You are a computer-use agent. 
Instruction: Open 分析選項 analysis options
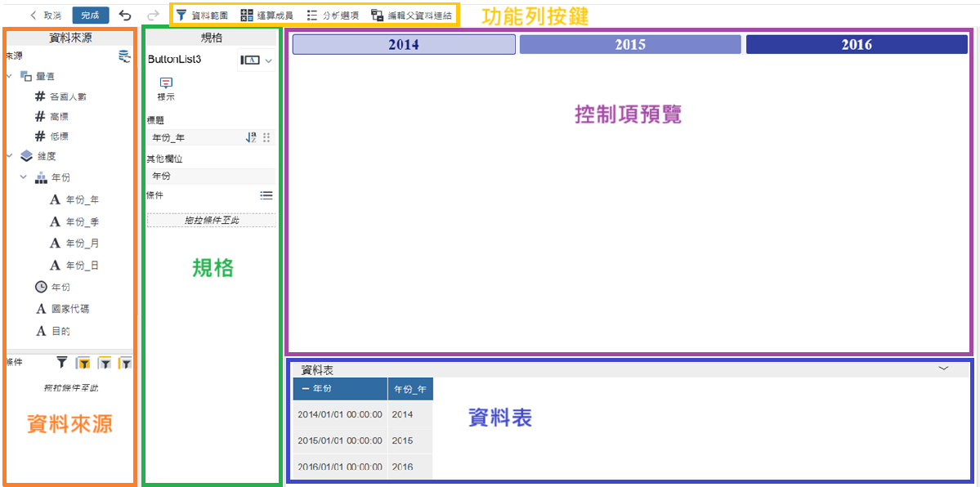[332, 16]
